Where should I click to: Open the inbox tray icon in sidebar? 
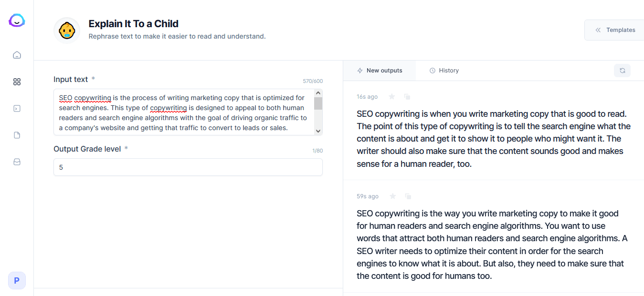[17, 162]
